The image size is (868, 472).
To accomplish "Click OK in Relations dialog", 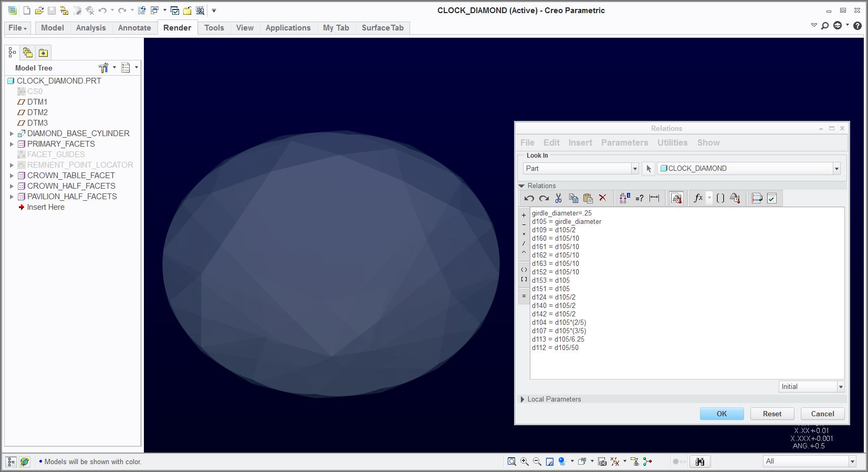I will [722, 414].
